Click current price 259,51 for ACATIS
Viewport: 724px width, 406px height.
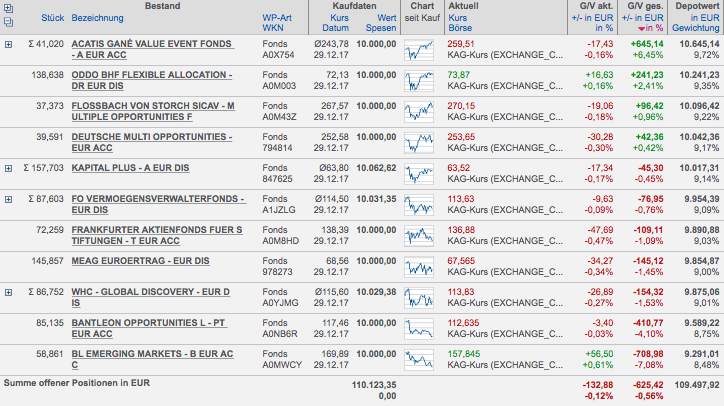pyautogui.click(x=461, y=44)
